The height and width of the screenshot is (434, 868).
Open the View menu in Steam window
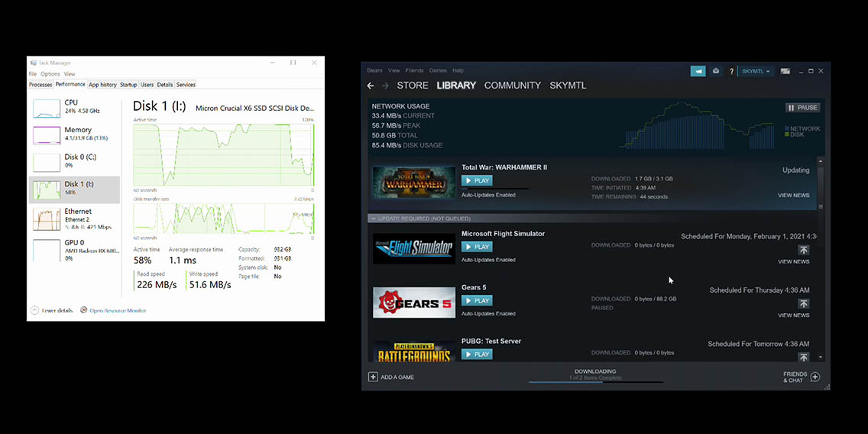[x=394, y=70]
